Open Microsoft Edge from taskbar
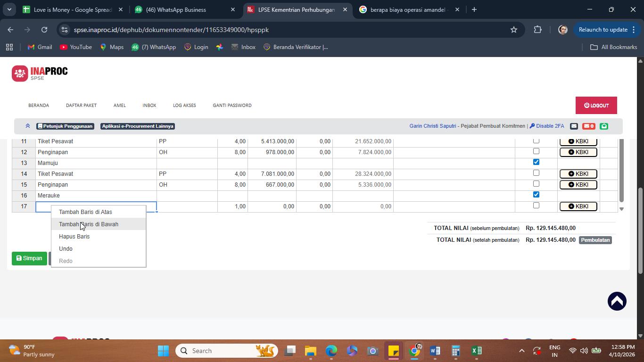The image size is (644, 362). tap(331, 351)
